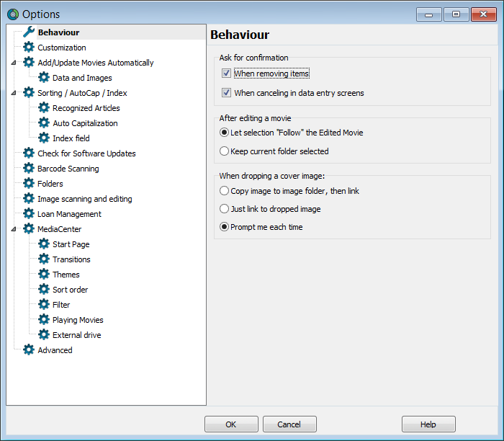
Task: Click the gear icon beside Barcode Scanning
Action: click(29, 168)
